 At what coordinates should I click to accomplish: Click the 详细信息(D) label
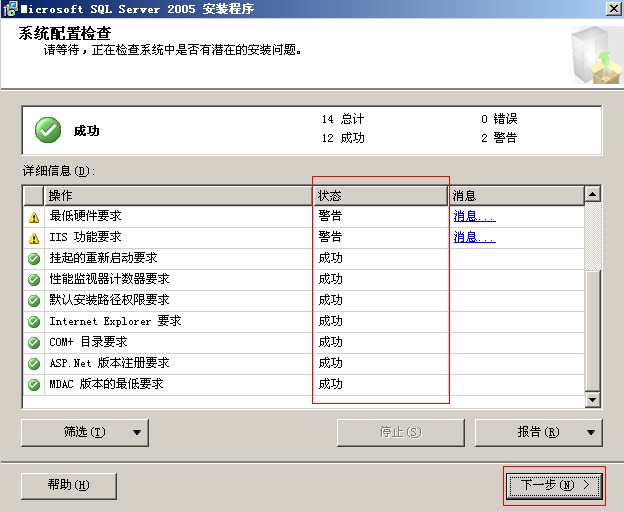[59, 171]
